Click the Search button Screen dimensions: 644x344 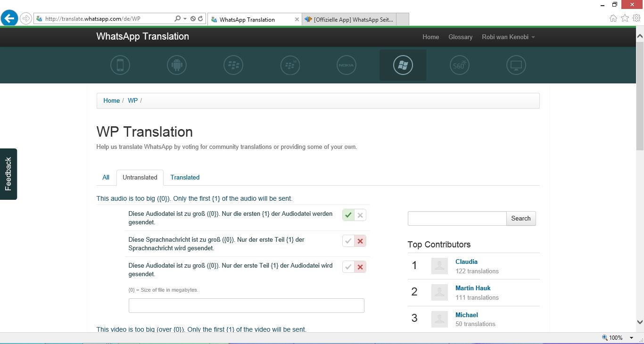coord(521,218)
